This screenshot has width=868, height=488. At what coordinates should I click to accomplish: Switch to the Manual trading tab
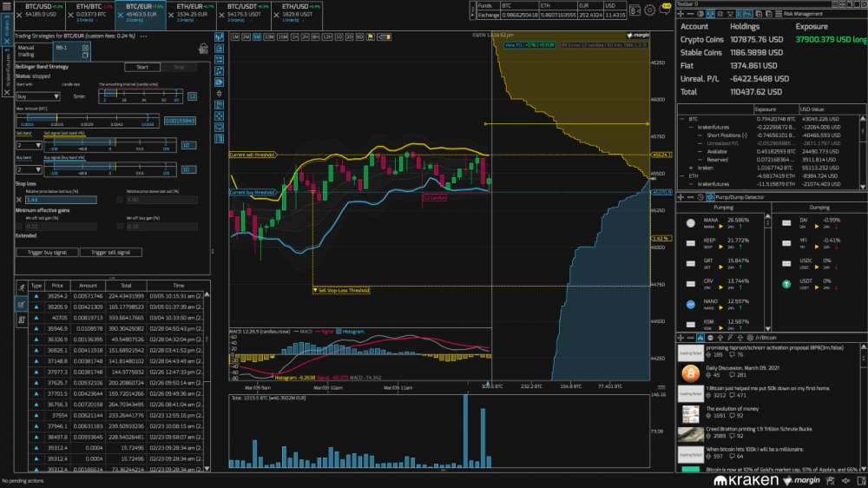27,51
